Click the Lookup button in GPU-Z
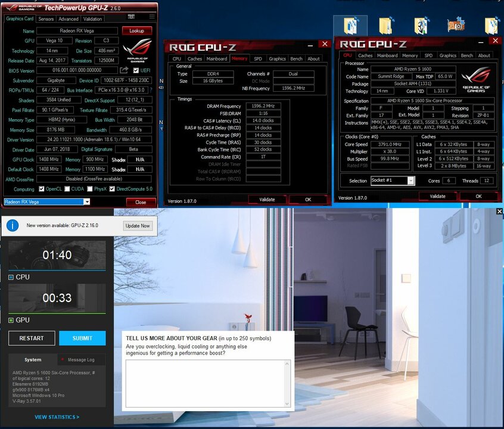The width and height of the screenshot is (504, 429). click(x=136, y=31)
